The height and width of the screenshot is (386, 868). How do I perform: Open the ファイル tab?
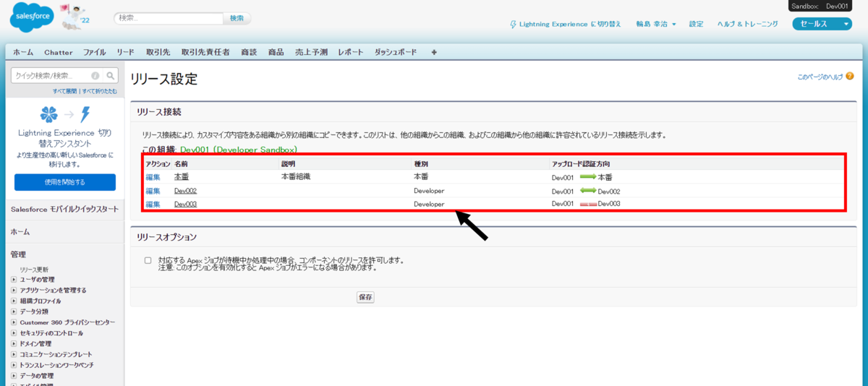[95, 52]
